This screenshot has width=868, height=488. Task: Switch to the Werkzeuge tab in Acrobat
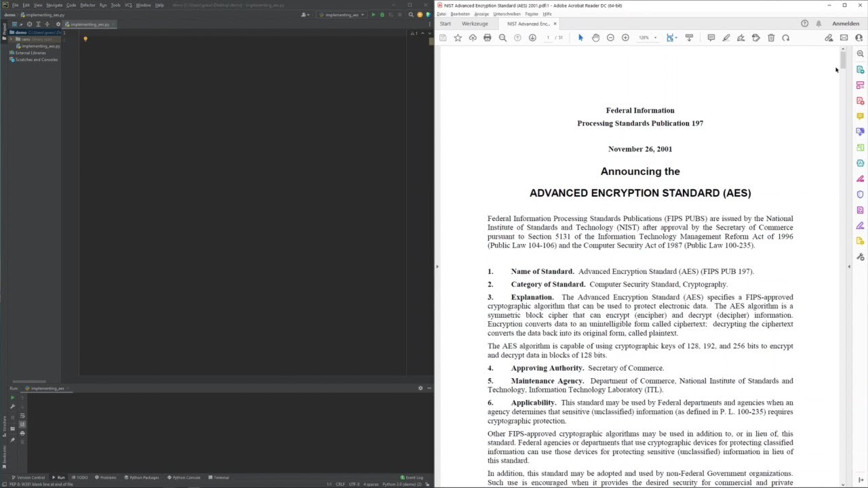475,24
